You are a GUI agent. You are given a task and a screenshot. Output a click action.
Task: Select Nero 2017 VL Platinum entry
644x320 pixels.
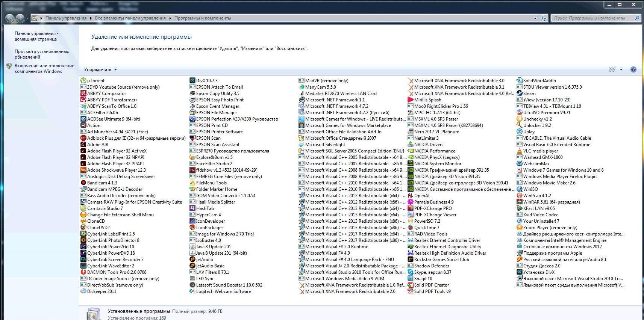tap(433, 131)
